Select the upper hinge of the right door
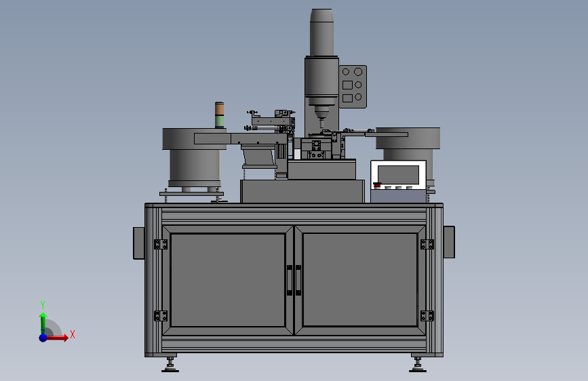Screen dimensions: 588x381 click(427, 244)
